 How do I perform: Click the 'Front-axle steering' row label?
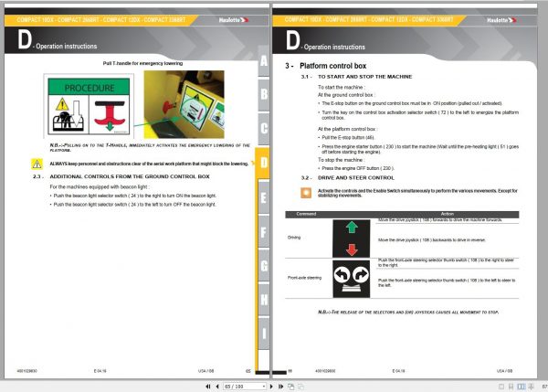304,278
